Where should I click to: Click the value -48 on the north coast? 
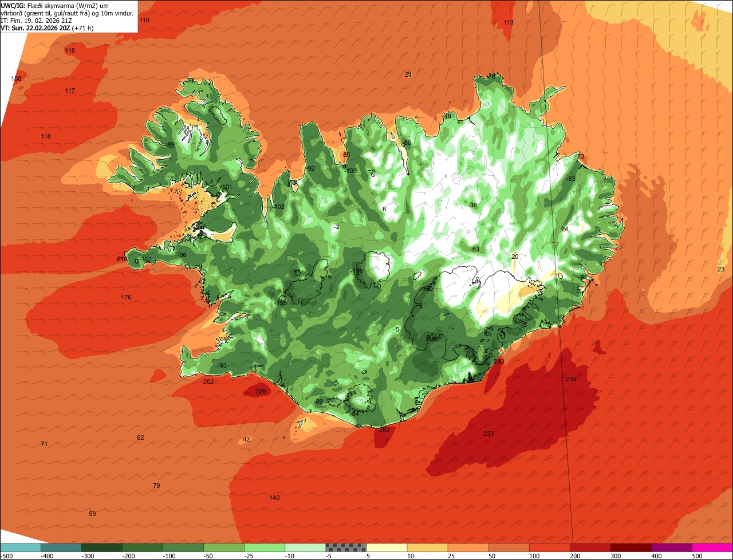tap(446, 116)
